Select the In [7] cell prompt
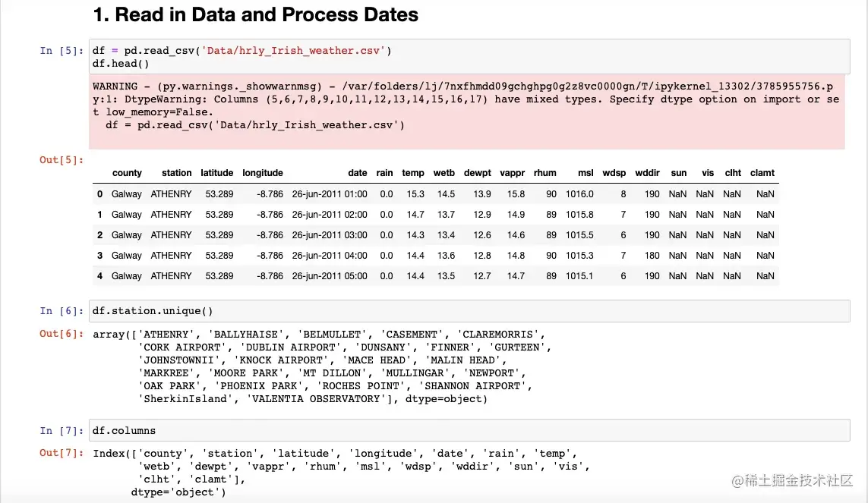Screen dimensions: 868x503 coord(61,431)
